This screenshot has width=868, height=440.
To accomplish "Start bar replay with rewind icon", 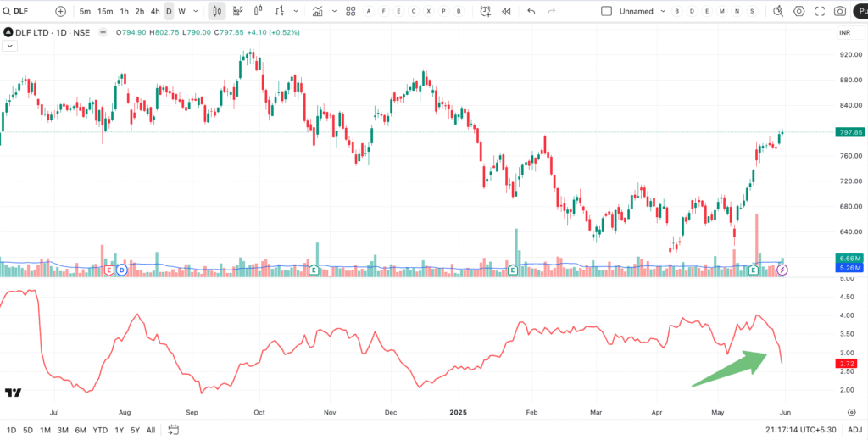I will coord(506,11).
